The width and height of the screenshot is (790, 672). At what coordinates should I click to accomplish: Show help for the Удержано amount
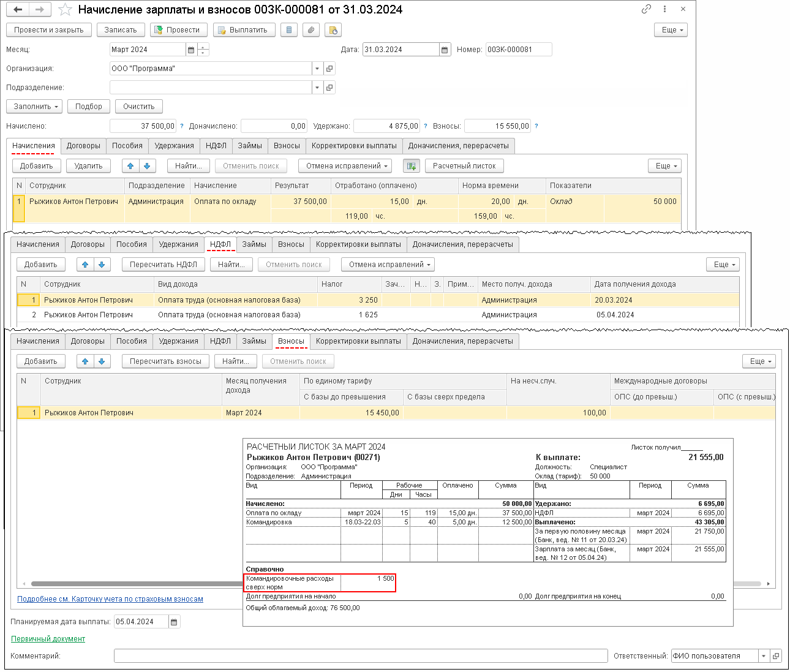coord(426,126)
